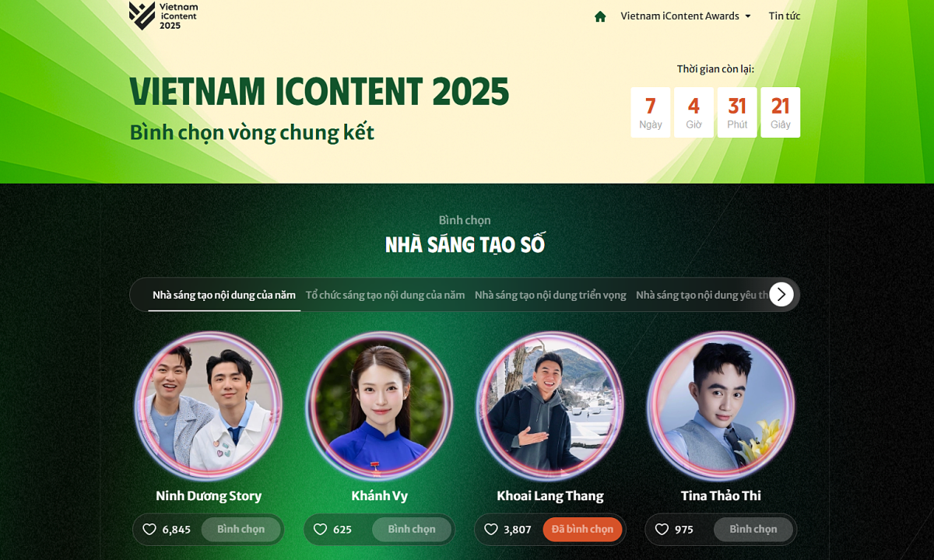Image resolution: width=934 pixels, height=560 pixels.
Task: Open Tina Thảo Thi circular portrait
Action: (721, 405)
